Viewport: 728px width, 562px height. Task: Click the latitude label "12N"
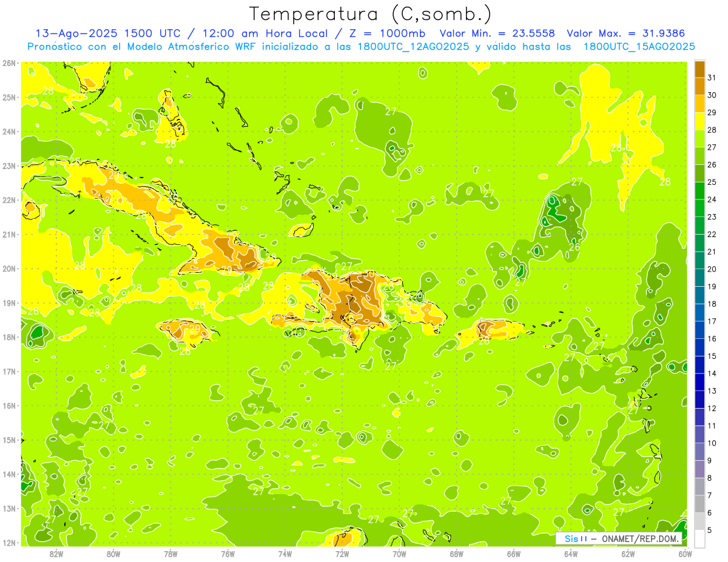tap(9, 543)
